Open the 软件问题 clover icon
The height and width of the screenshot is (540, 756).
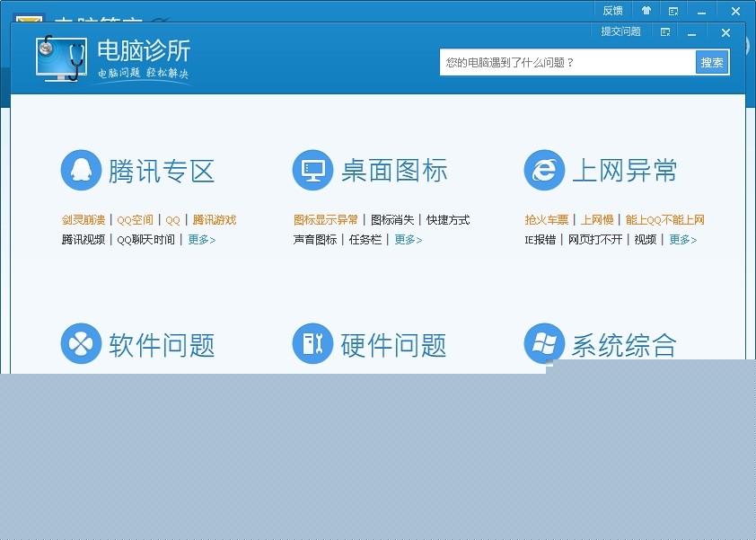[81, 343]
